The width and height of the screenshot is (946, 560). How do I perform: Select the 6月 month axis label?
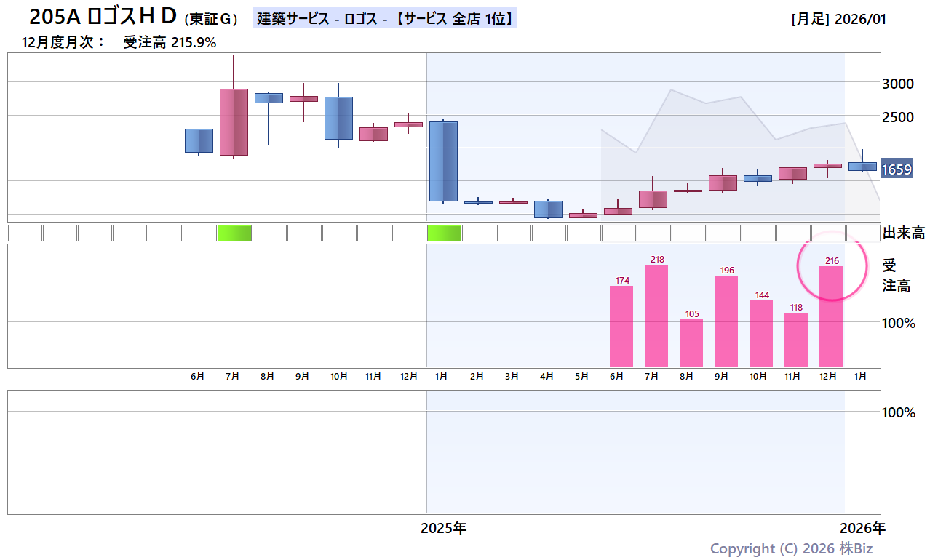(198, 377)
